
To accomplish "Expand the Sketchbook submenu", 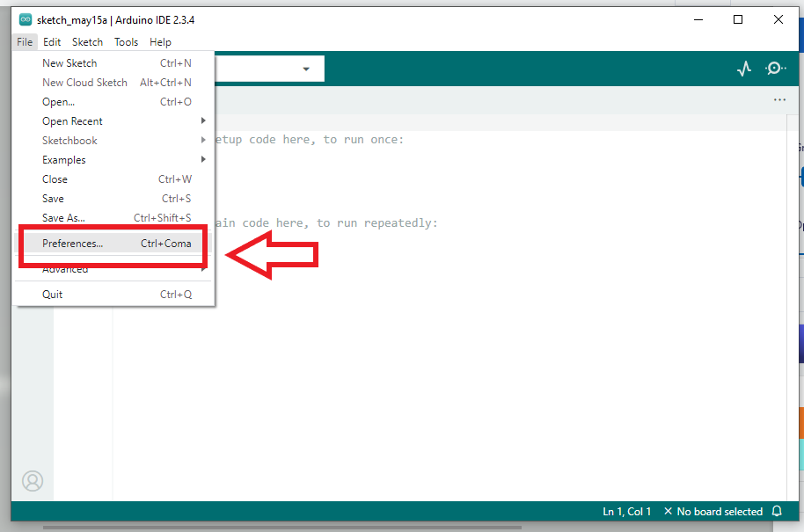I will pyautogui.click(x=113, y=141).
